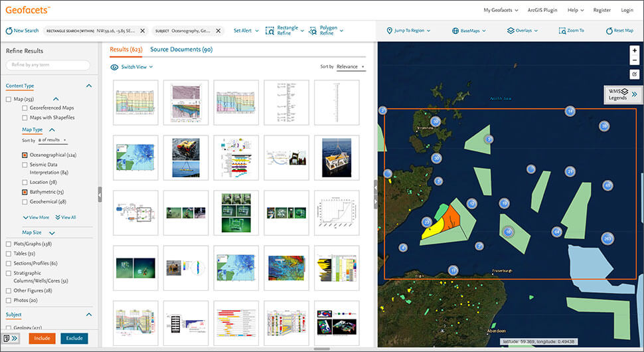
Task: Click the Exclude button
Action: click(x=74, y=339)
